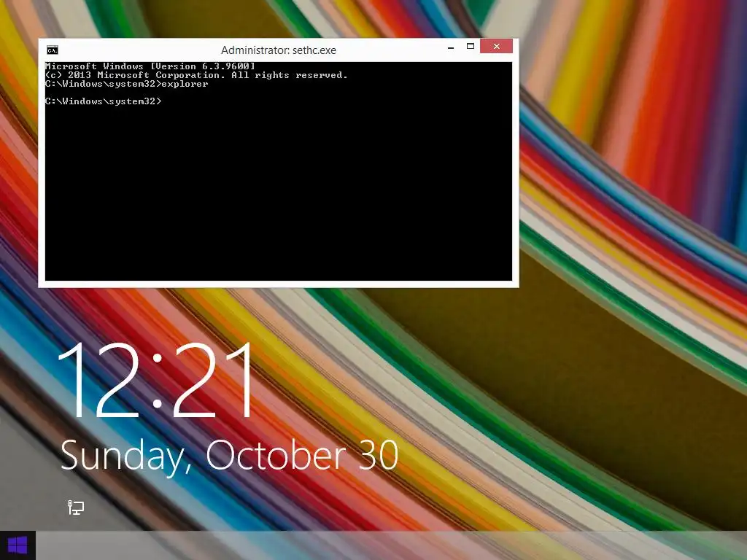Click the network status icon on lock screen
This screenshot has width=747, height=560.
[x=75, y=507]
